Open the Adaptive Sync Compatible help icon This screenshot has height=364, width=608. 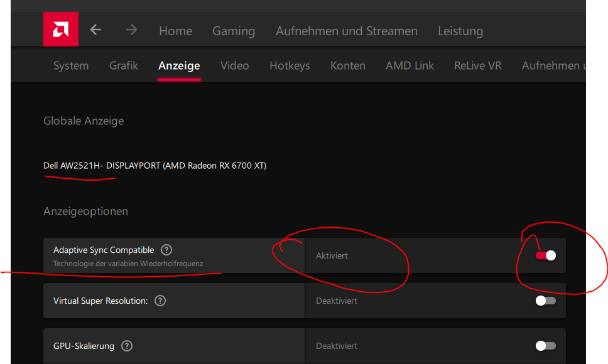tap(166, 250)
